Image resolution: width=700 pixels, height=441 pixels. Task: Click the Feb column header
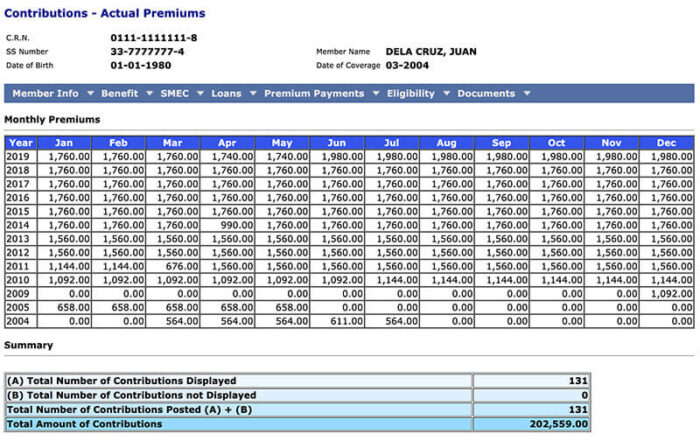coord(118,143)
